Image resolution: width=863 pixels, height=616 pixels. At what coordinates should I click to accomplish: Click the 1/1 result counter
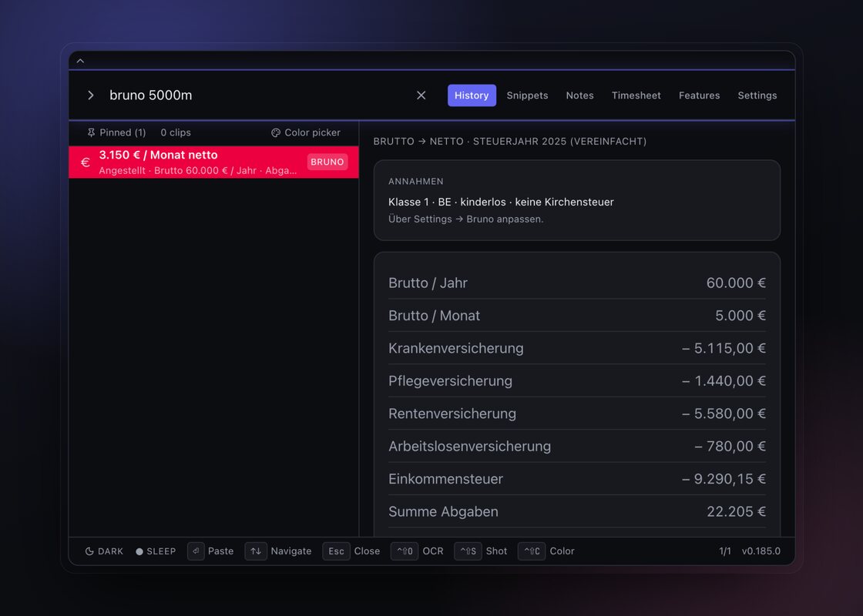coord(725,551)
